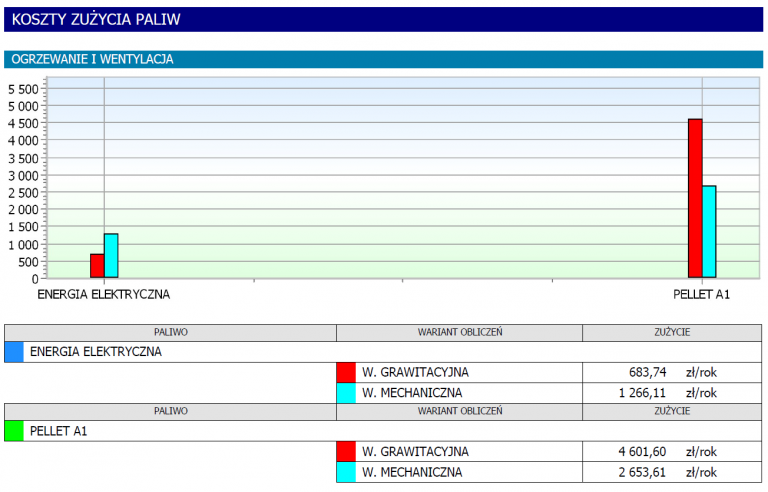768x492 pixels.
Task: Click the value 4 601,60 zł/rok
Action: click(668, 452)
